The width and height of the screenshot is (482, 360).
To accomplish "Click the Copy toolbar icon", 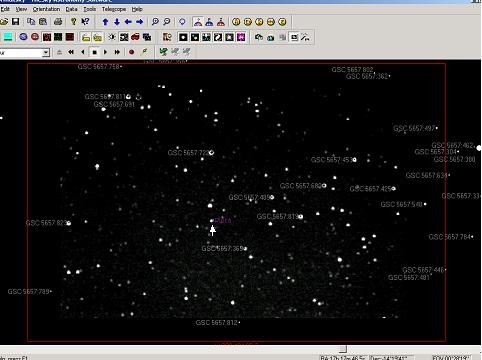I will click(x=31, y=22).
